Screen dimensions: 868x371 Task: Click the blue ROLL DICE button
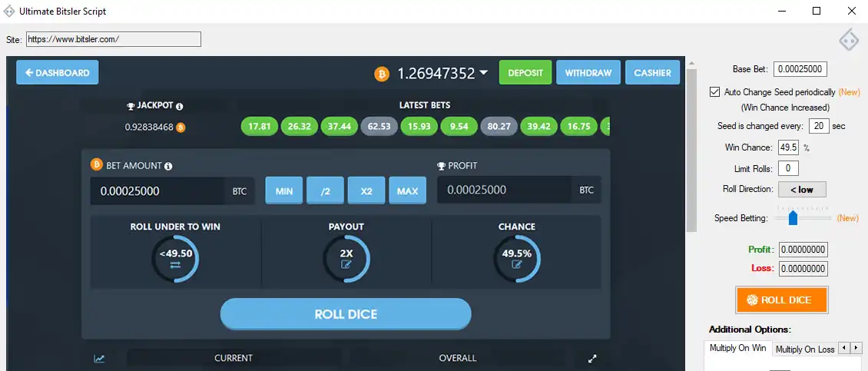tap(346, 314)
